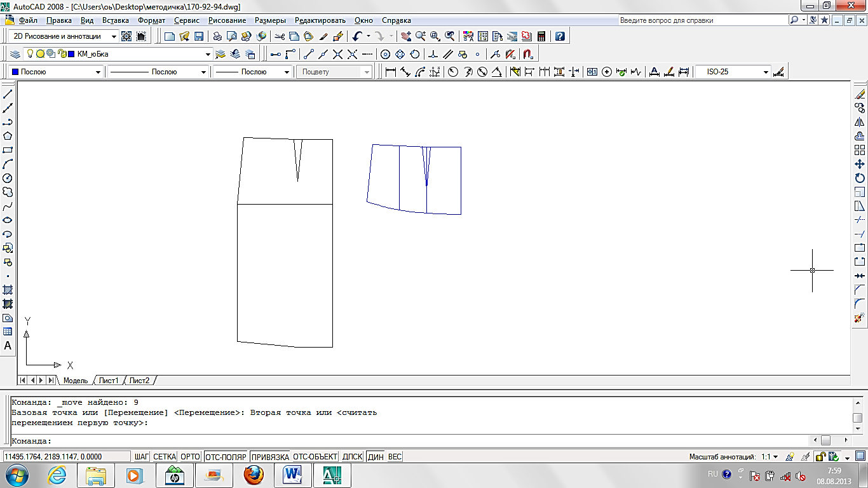The image size is (868, 488).
Task: Click the blue color swatch beside Послою
Action: coord(15,72)
